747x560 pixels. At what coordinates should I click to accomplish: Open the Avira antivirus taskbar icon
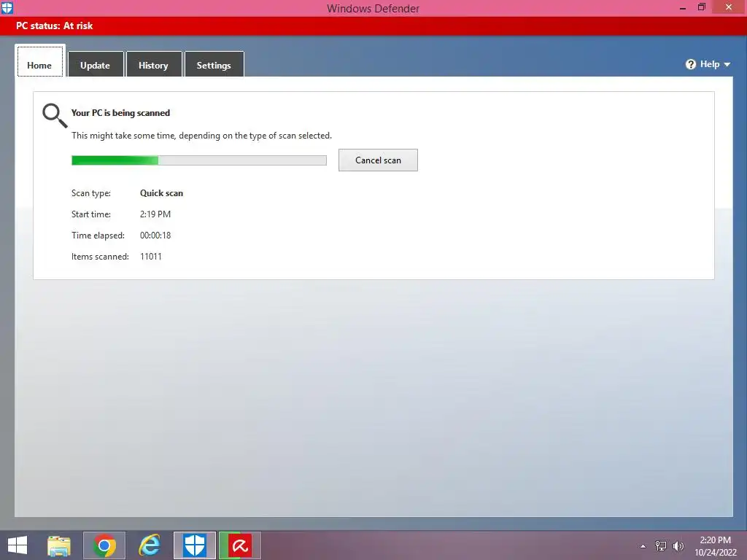click(x=239, y=545)
